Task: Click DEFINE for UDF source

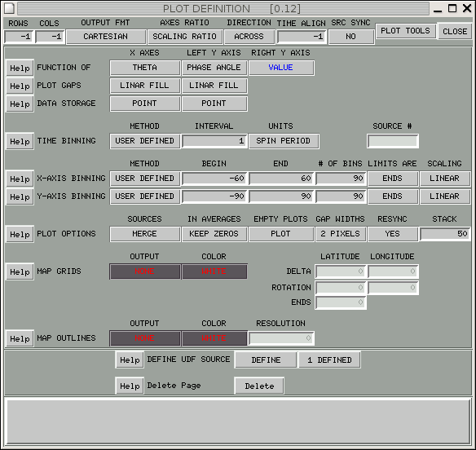Action: 266,360
